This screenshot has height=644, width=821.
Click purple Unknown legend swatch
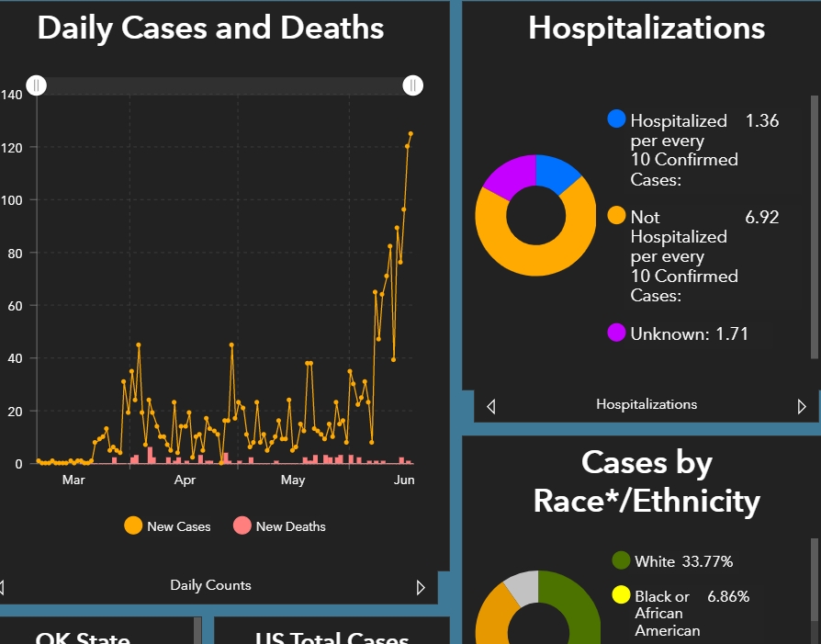coord(617,333)
